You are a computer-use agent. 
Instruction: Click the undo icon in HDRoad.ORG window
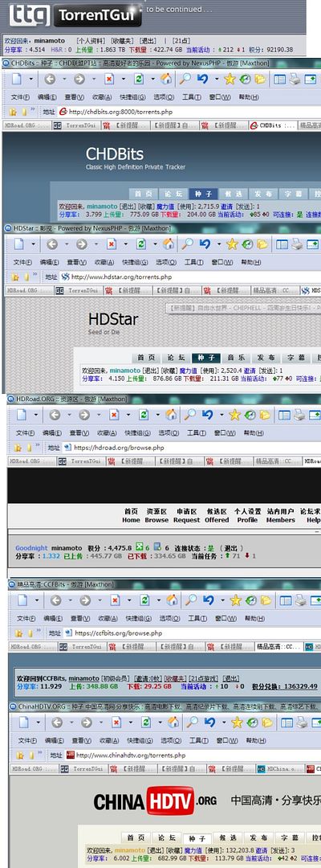coord(207,415)
